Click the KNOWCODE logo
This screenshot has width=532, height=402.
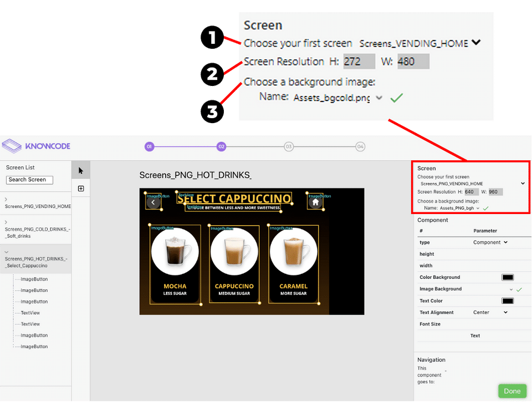pos(37,146)
